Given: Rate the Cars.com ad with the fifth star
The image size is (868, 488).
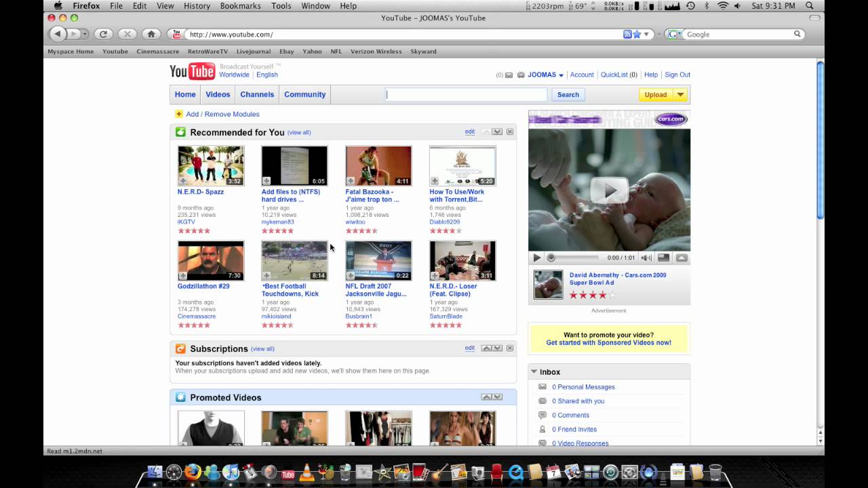Looking at the screenshot, I should pyautogui.click(x=612, y=295).
